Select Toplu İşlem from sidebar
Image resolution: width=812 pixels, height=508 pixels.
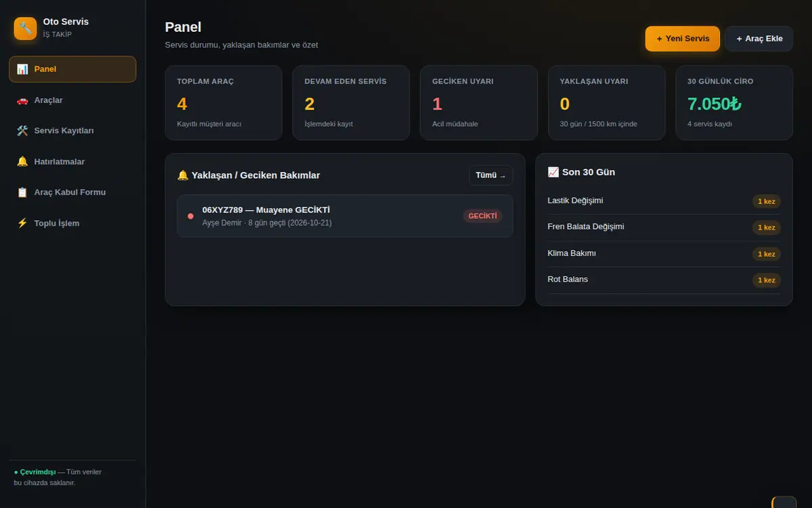click(x=72, y=224)
